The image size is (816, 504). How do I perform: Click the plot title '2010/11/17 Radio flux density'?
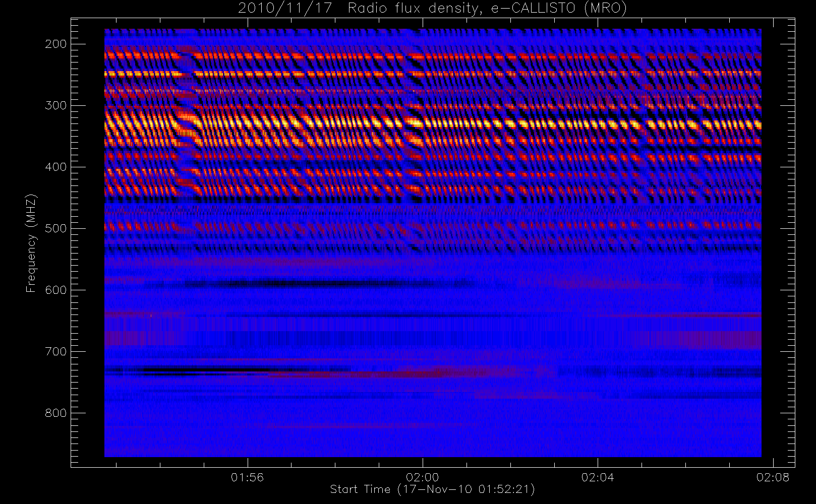coord(432,9)
